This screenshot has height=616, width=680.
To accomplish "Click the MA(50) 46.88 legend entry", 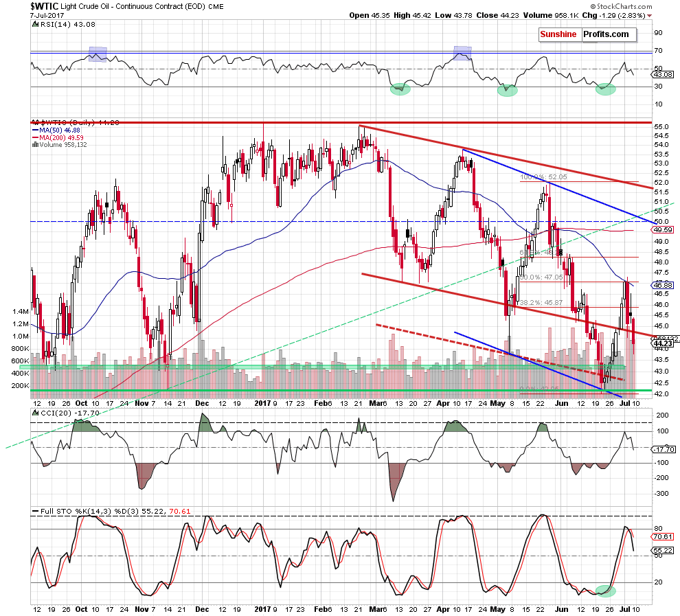I will tap(59, 130).
